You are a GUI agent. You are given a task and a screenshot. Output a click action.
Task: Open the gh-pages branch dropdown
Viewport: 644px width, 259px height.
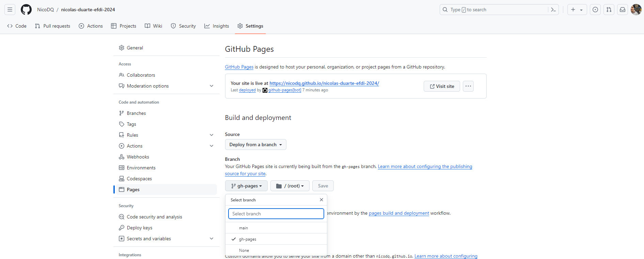(x=246, y=186)
